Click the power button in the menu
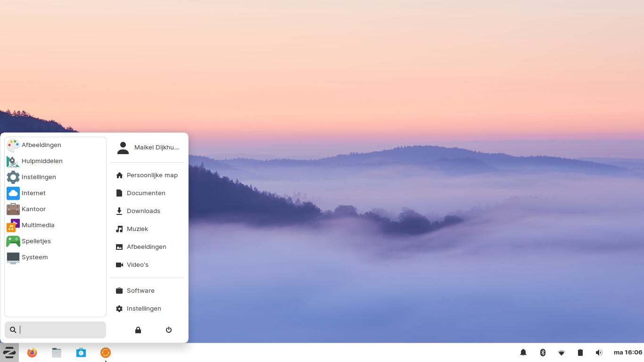644x362 pixels. tap(168, 330)
